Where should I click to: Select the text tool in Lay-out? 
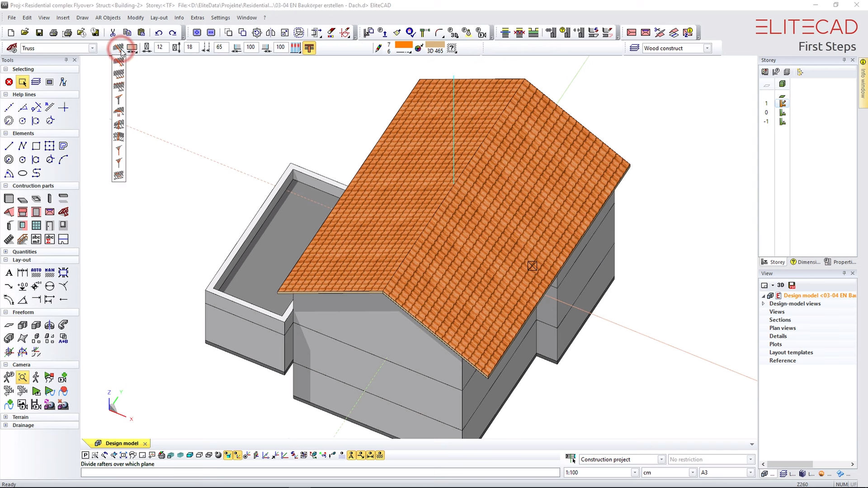[x=9, y=272]
